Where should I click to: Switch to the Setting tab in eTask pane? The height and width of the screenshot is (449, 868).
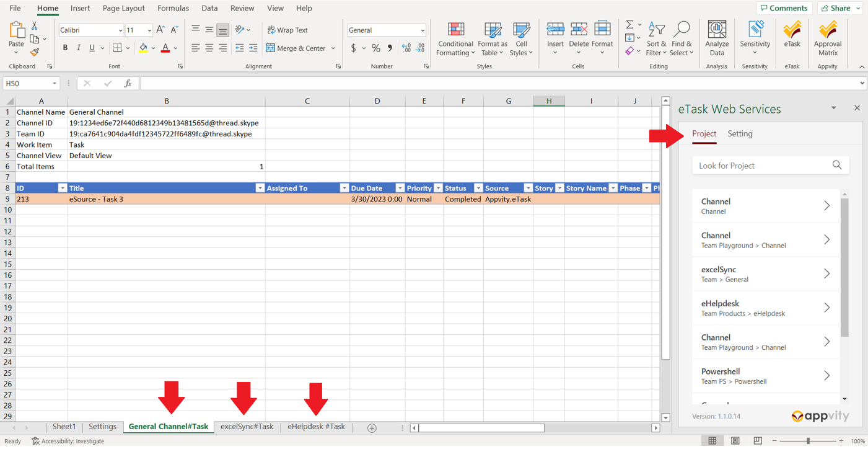coord(740,134)
